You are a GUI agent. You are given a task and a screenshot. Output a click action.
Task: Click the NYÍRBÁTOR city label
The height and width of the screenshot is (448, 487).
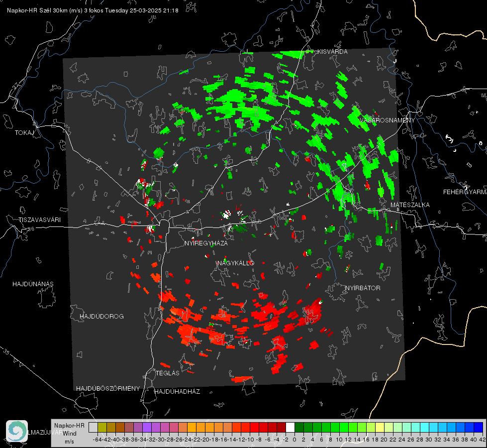[363, 288]
